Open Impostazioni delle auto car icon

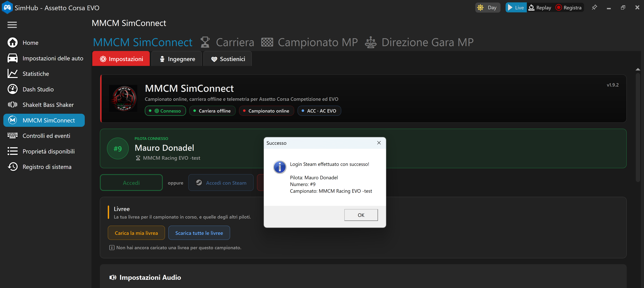click(x=12, y=58)
